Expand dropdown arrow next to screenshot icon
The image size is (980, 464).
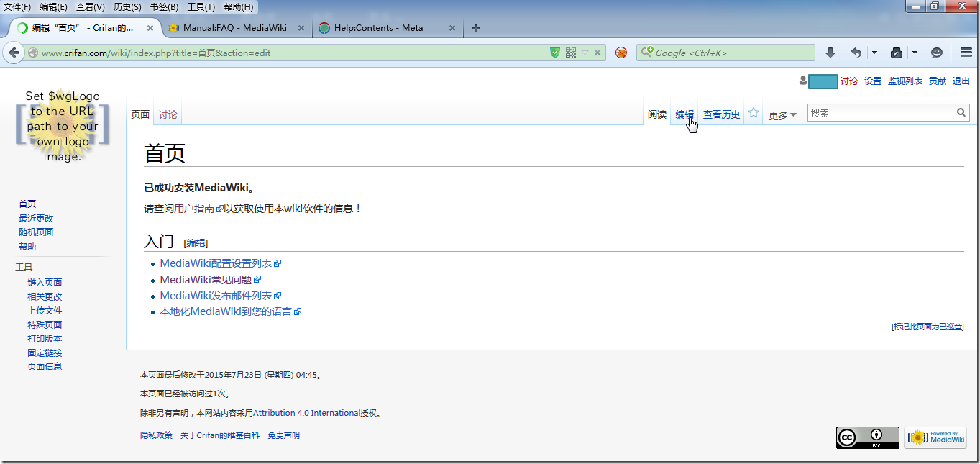[915, 53]
